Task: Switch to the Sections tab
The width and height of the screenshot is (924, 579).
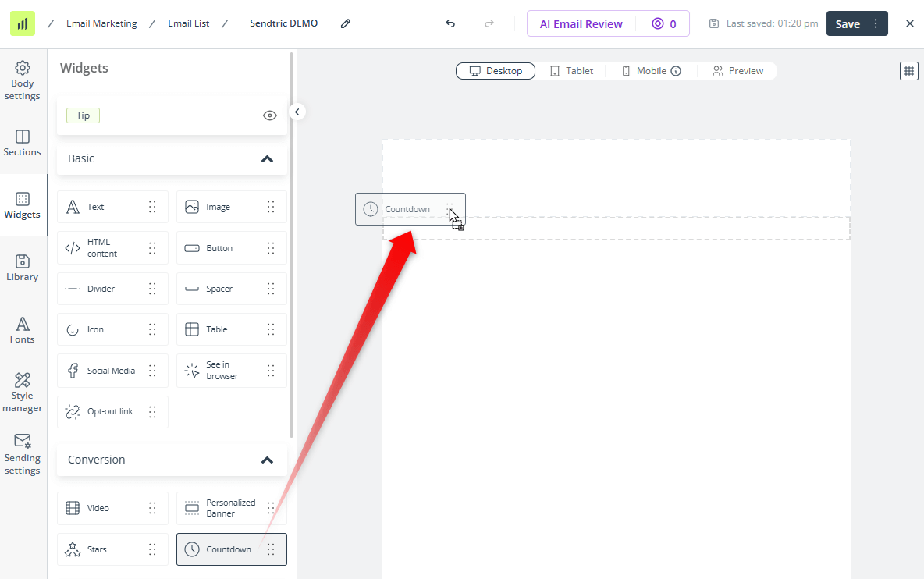Action: 23,143
